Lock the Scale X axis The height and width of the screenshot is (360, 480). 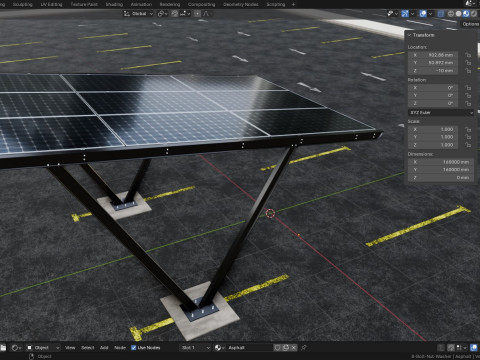pyautogui.click(x=468, y=129)
